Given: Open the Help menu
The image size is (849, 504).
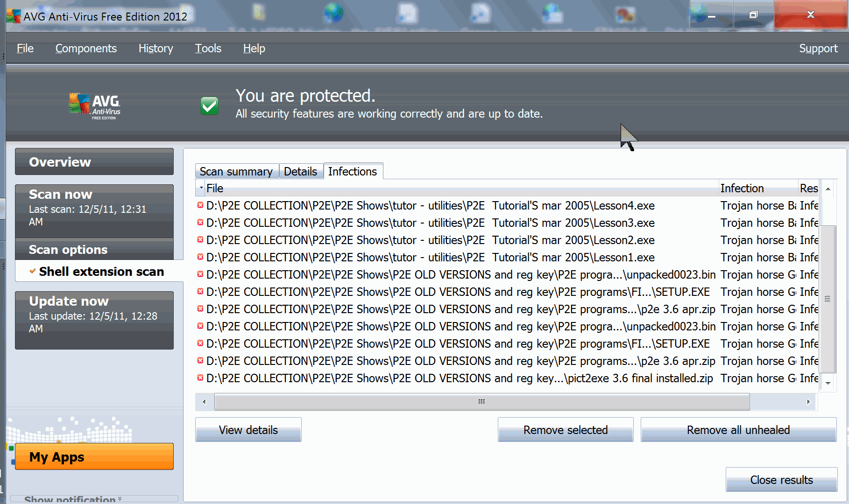Looking at the screenshot, I should (x=254, y=49).
